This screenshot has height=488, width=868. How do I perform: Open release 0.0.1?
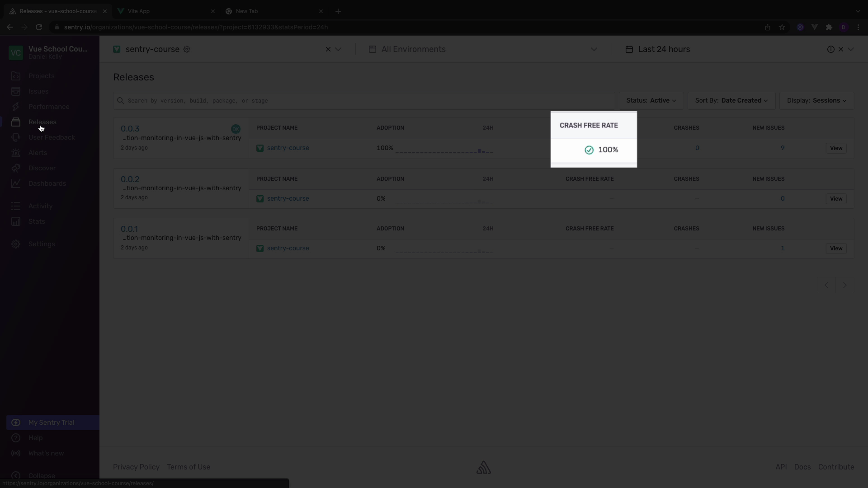[129, 229]
